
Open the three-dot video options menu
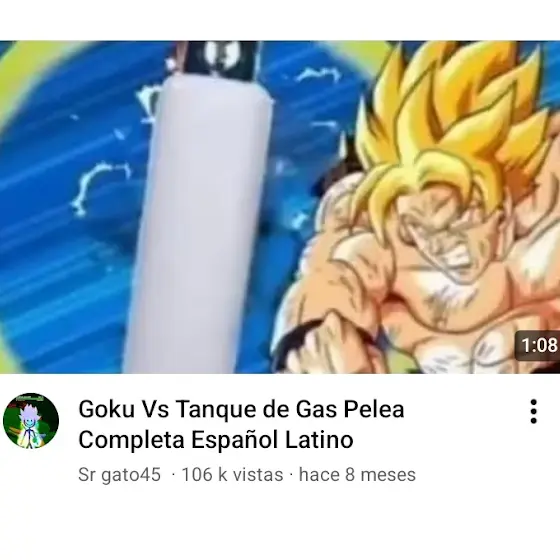pyautogui.click(x=534, y=411)
